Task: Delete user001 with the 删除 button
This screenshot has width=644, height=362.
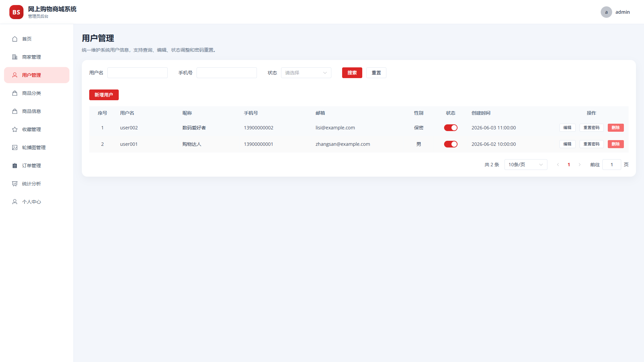Action: click(615, 144)
